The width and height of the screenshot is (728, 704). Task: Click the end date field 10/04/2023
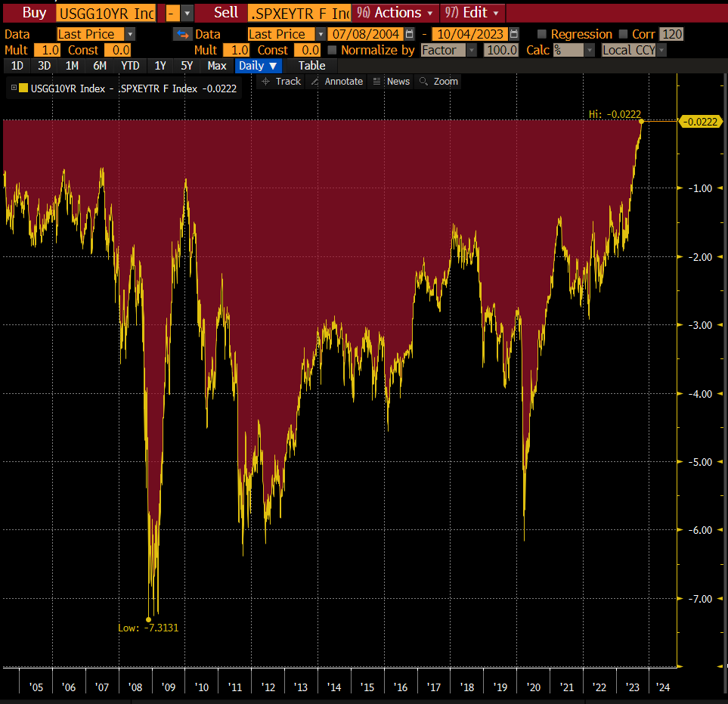click(470, 34)
